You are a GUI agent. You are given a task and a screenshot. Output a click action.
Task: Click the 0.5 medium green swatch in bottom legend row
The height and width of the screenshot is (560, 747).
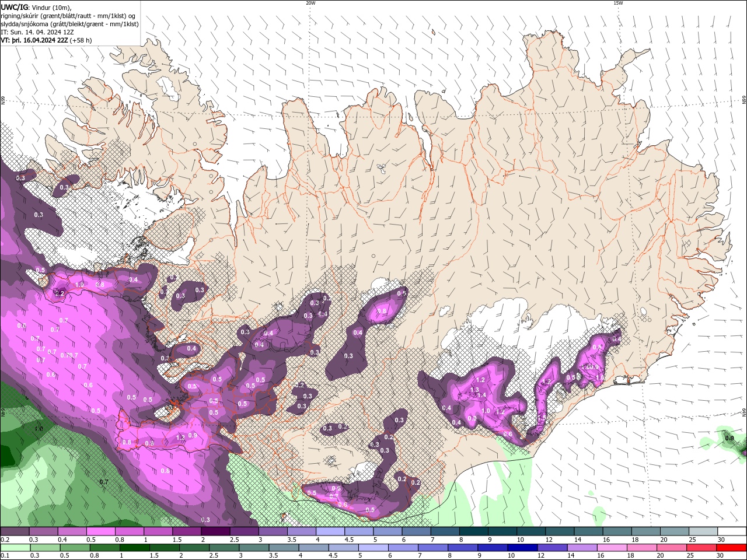[x=75, y=548]
